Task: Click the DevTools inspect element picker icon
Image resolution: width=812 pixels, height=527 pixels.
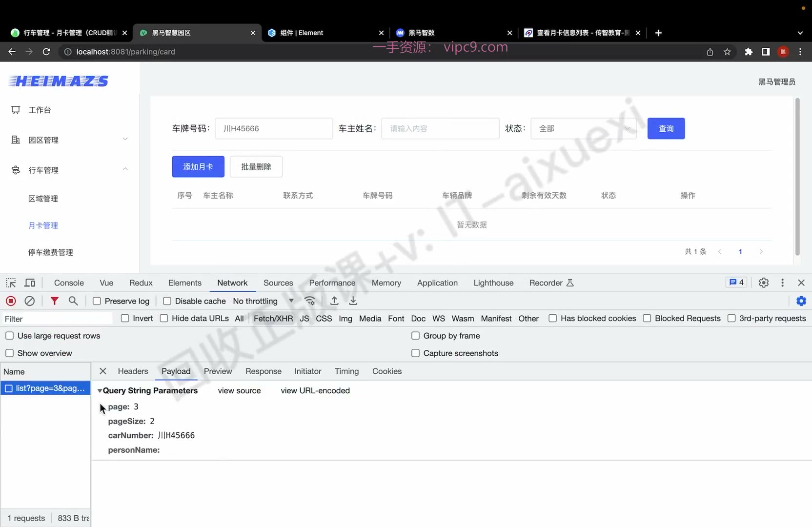Action: click(11, 283)
